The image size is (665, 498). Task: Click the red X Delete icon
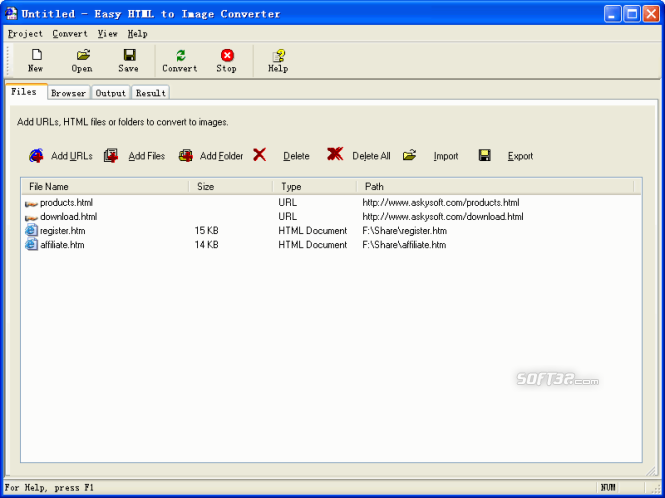coord(259,155)
